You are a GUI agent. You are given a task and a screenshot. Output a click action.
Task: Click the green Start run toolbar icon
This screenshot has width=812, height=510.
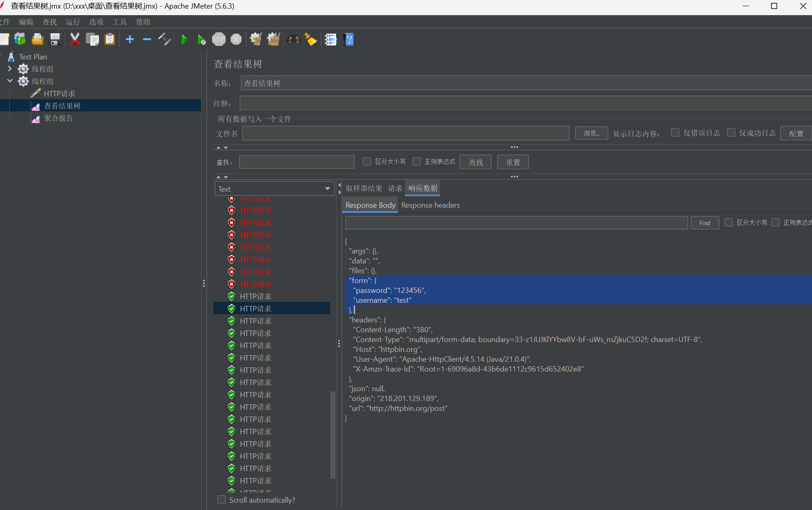[184, 40]
